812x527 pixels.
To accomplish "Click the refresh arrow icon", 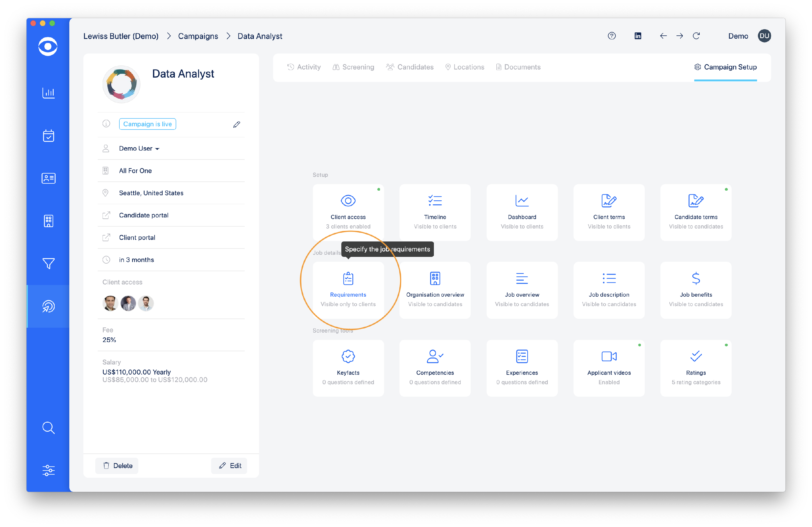I will (696, 36).
